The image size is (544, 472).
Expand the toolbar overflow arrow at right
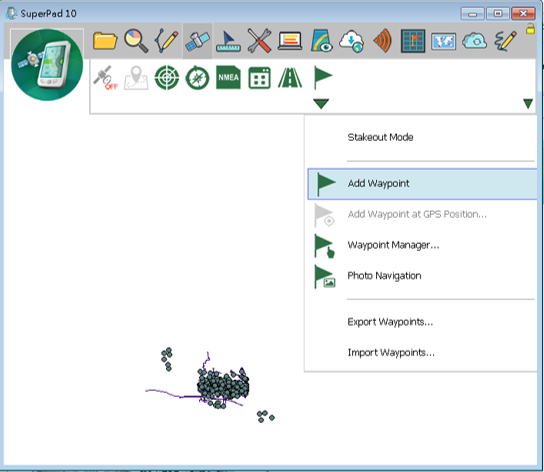tap(528, 103)
